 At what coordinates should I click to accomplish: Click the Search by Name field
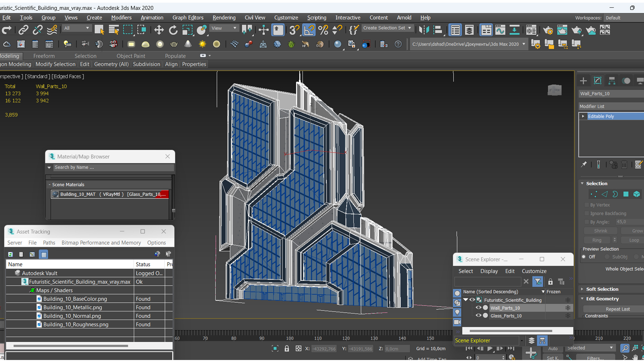[113, 167]
